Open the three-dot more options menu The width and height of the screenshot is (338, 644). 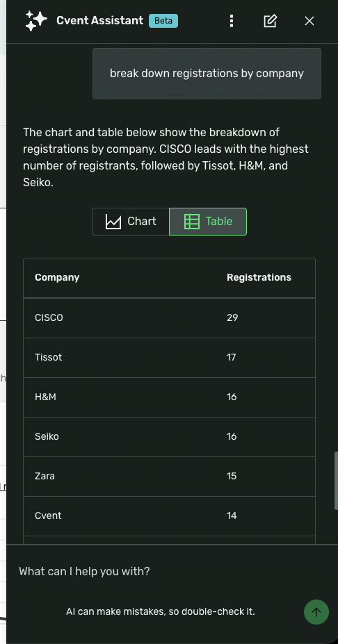point(232,21)
